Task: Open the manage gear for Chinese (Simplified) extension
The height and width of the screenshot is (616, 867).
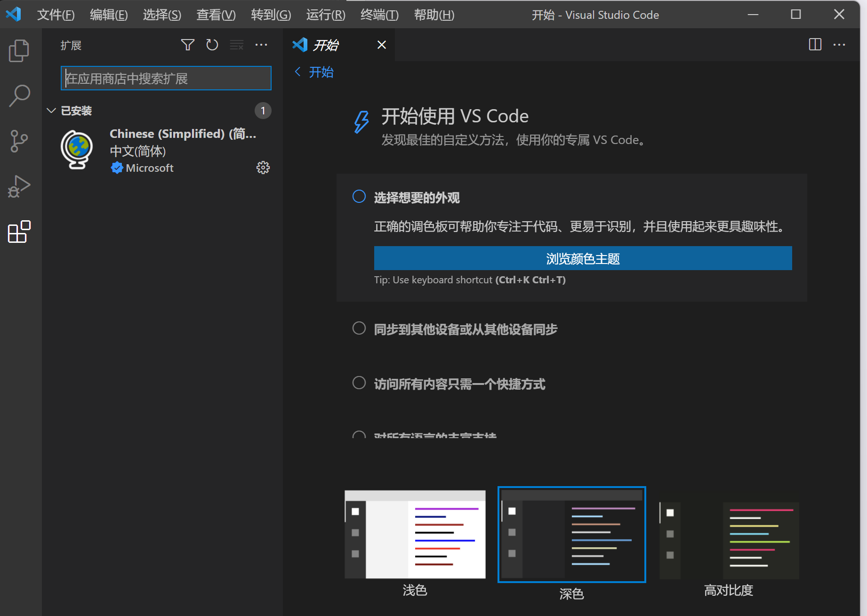Action: [263, 168]
